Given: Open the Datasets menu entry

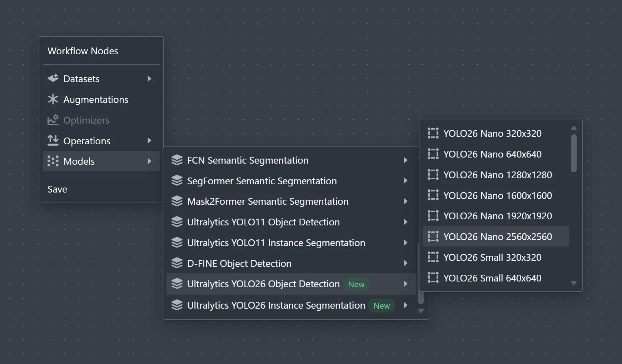Looking at the screenshot, I should [x=101, y=79].
